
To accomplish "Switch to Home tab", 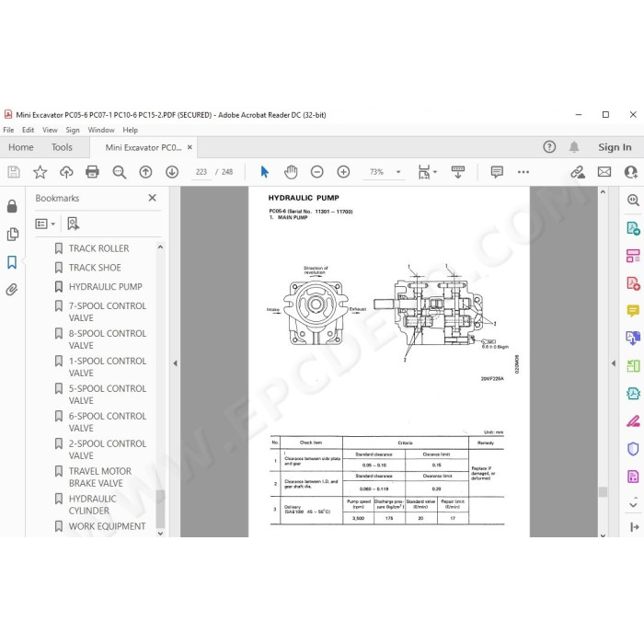I will (x=21, y=147).
